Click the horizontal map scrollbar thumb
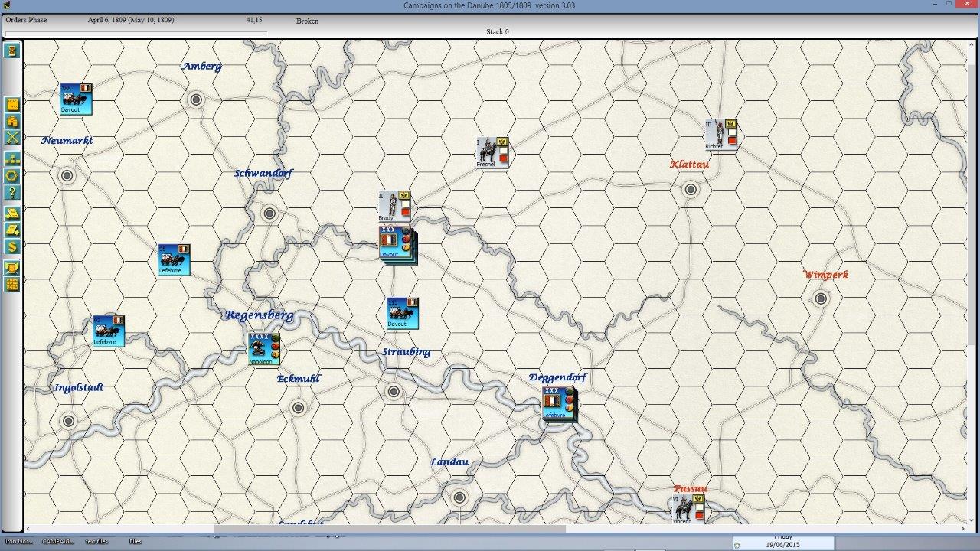This screenshot has height=551, width=980. (390, 528)
